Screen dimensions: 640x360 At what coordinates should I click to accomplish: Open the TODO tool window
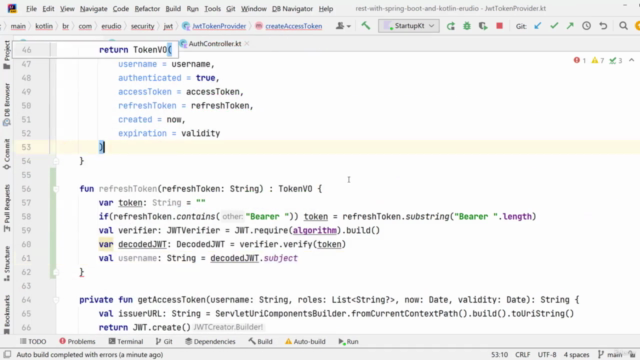[x=33, y=341]
